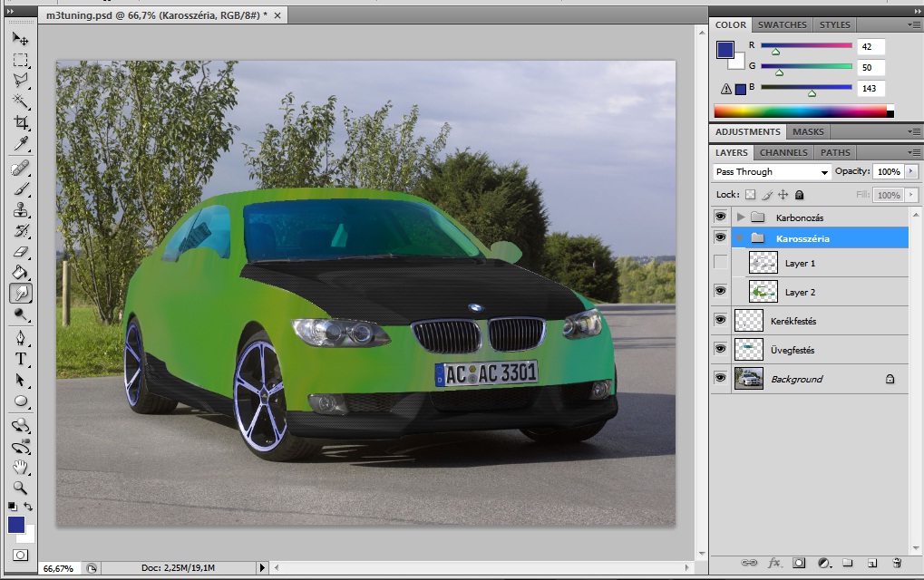Hide the Kerékfestés layer
Viewport: 924px width, 580px height.
[721, 321]
